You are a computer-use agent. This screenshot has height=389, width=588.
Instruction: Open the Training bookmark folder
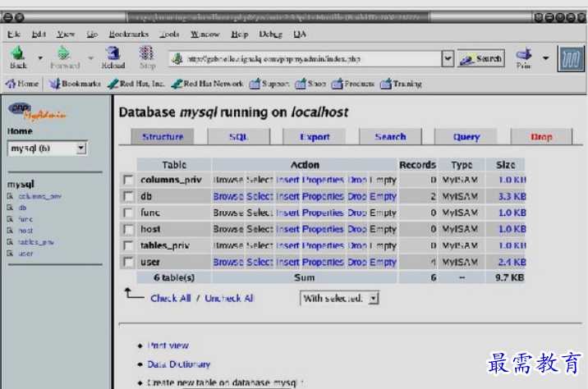click(x=401, y=84)
